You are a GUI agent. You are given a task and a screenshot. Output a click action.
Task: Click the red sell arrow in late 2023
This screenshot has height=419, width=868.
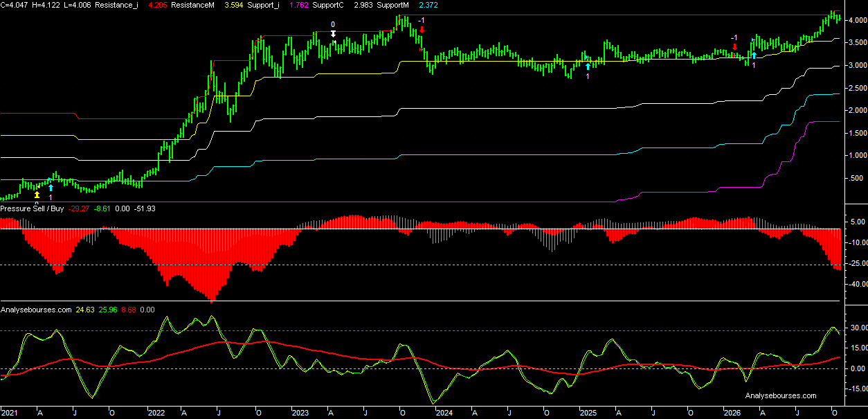[x=422, y=30]
